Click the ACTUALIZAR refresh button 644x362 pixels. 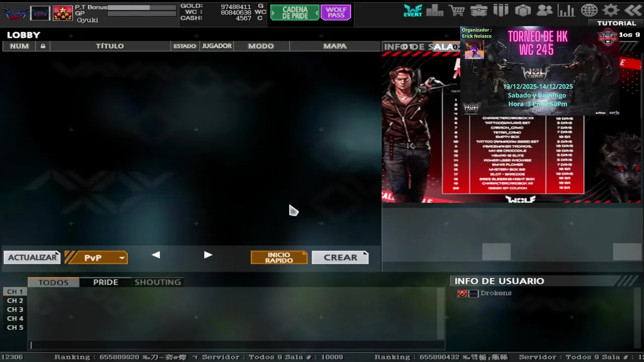click(x=32, y=257)
